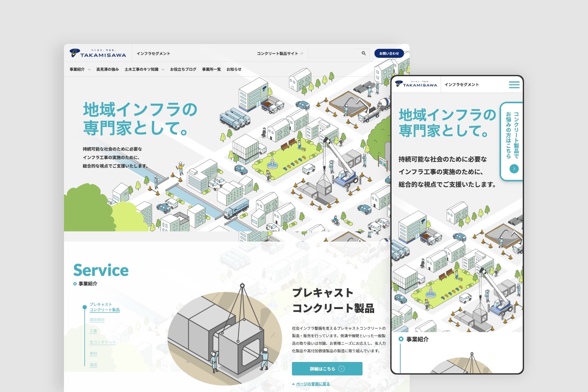Click the up-triangle beside ページの冒頭に戻る
Screen dimensions: 588x392
pos(293,384)
